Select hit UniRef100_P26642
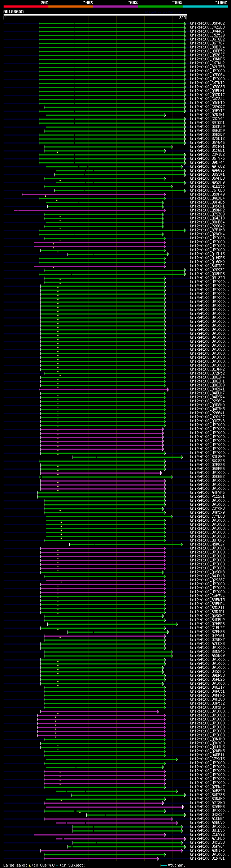Image resolution: width=231 pixels, height=868 pixels. point(207,226)
